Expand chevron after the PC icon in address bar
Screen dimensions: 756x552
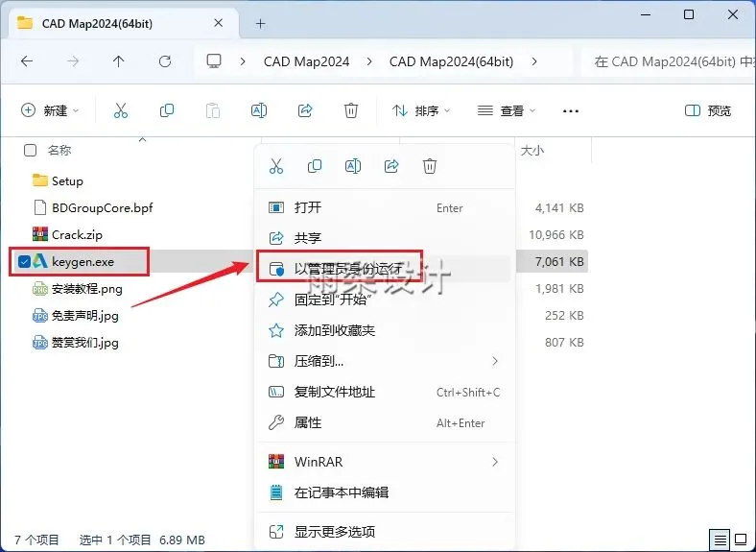243,61
